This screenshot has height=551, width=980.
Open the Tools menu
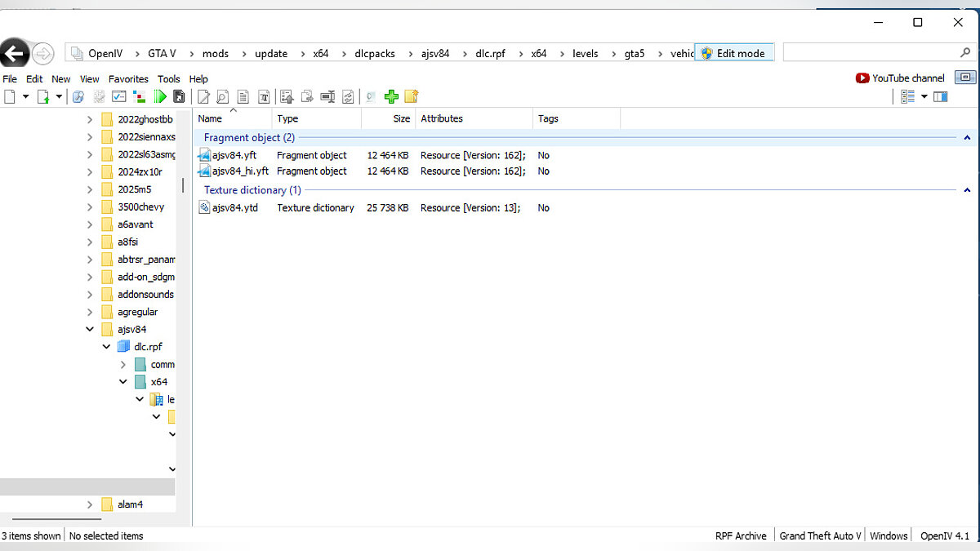tap(168, 79)
